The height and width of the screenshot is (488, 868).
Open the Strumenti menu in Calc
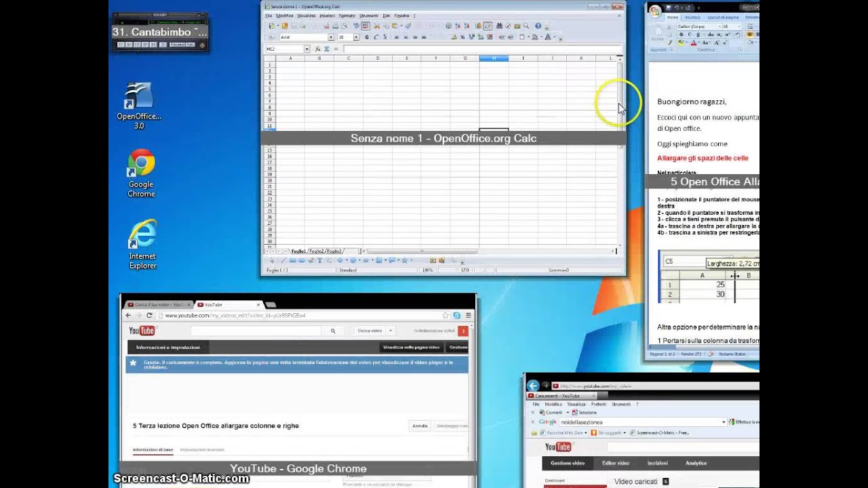tap(369, 16)
